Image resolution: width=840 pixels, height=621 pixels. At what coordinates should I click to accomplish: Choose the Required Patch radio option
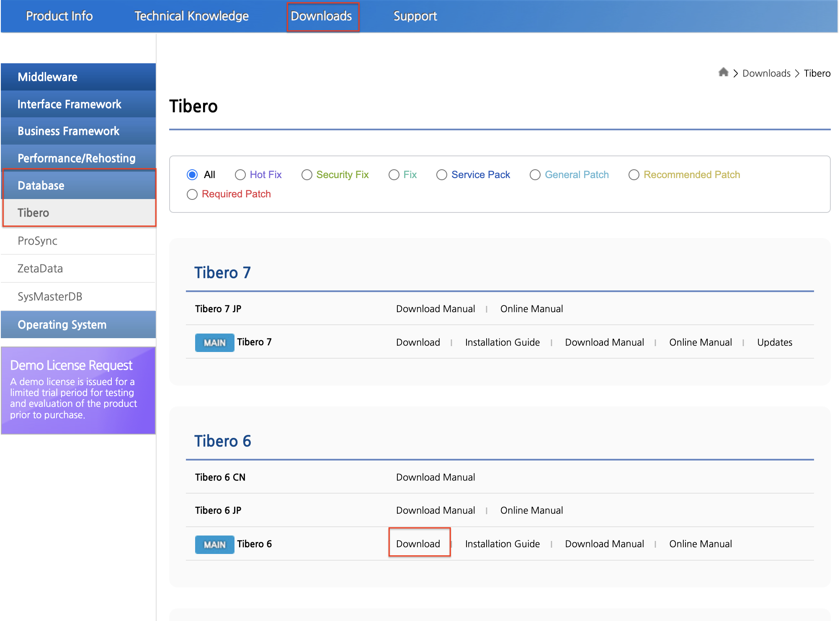192,194
